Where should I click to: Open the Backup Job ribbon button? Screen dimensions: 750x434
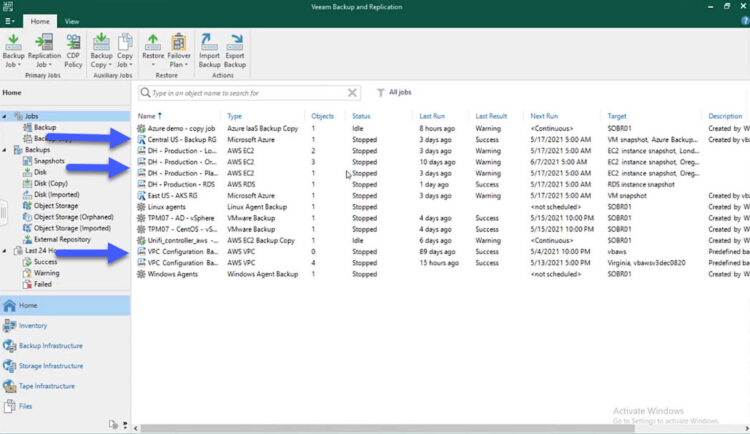[13, 50]
